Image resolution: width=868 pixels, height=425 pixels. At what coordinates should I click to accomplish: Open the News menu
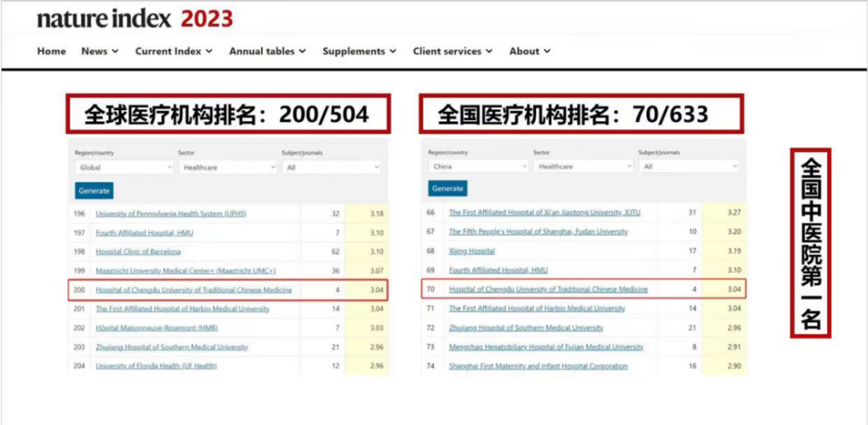(x=100, y=51)
